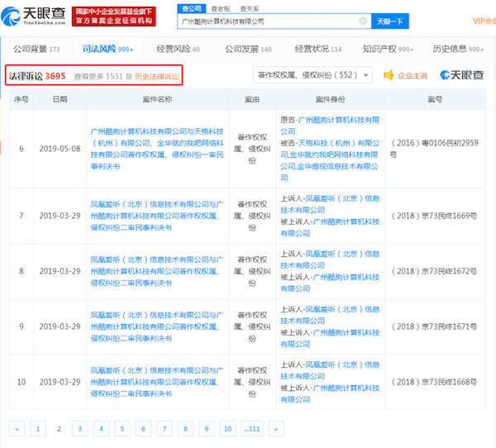Go to next page with the > arrow
496x448 pixels.
tap(276, 429)
